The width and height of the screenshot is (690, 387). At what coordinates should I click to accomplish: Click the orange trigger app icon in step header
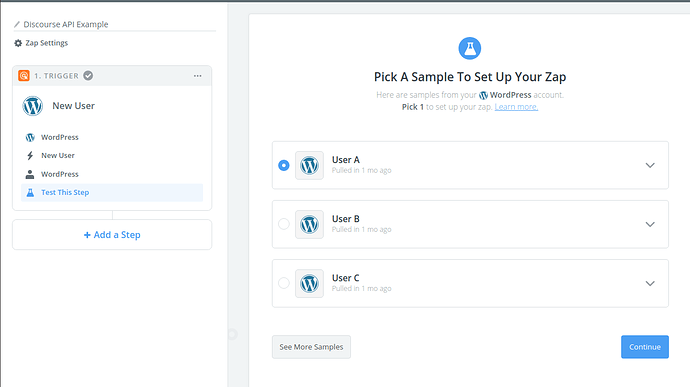click(24, 76)
